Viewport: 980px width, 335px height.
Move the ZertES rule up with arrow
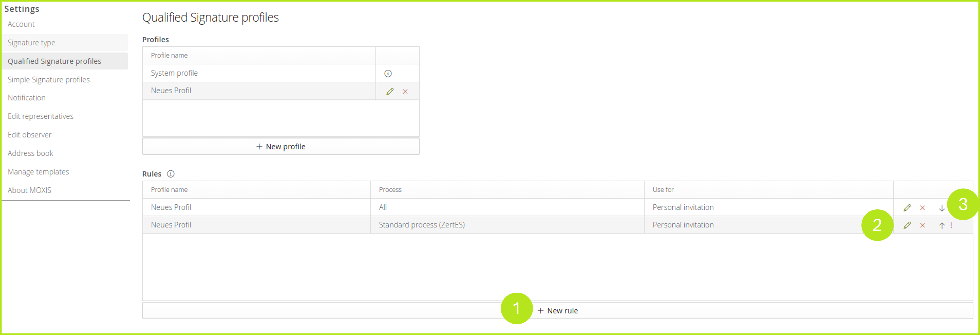pyautogui.click(x=942, y=225)
